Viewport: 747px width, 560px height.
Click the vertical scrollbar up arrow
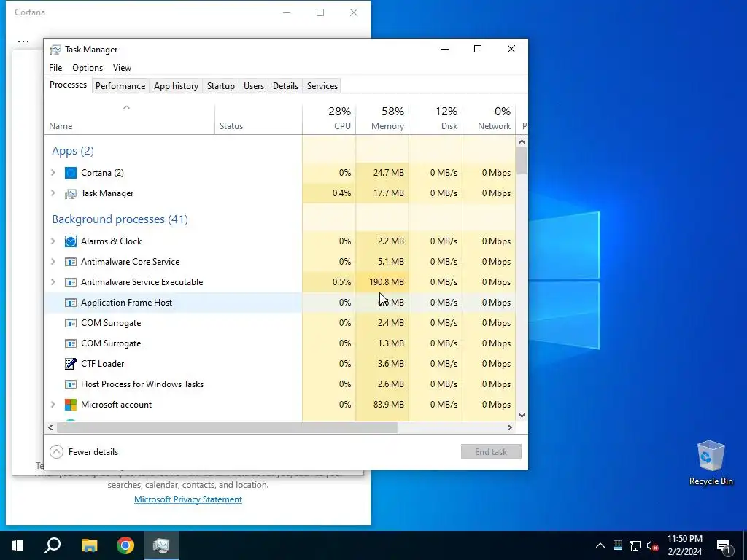(x=522, y=141)
